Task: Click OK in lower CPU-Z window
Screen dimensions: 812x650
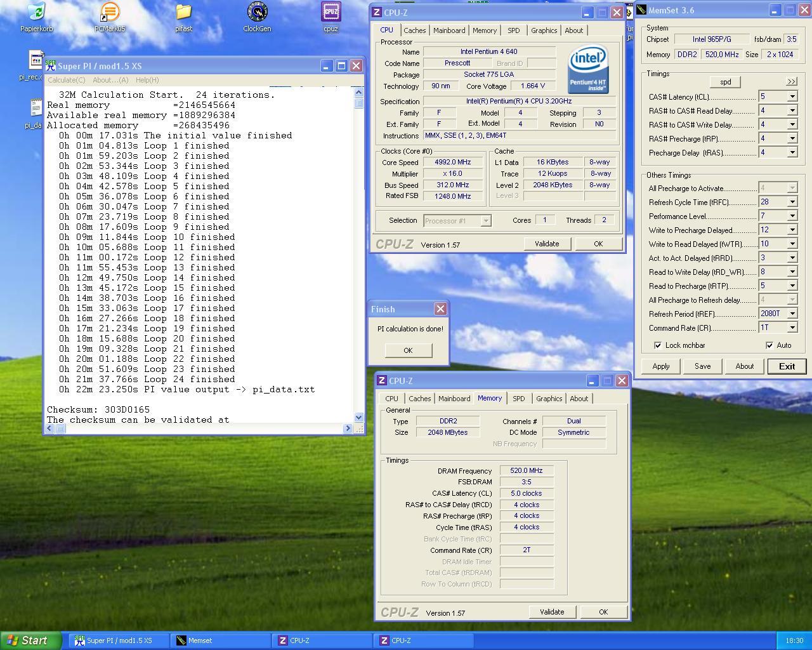Action: (x=603, y=612)
